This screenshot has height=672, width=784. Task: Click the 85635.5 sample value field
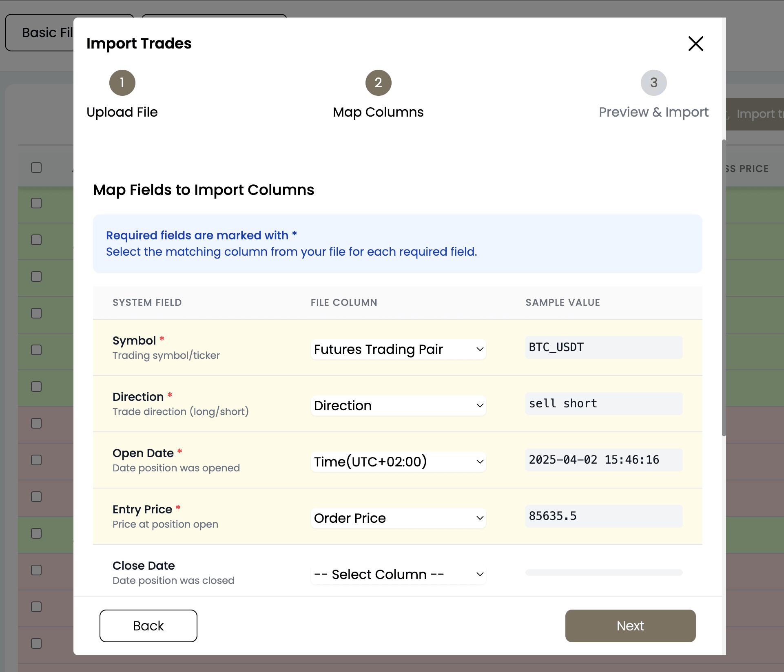(x=604, y=516)
